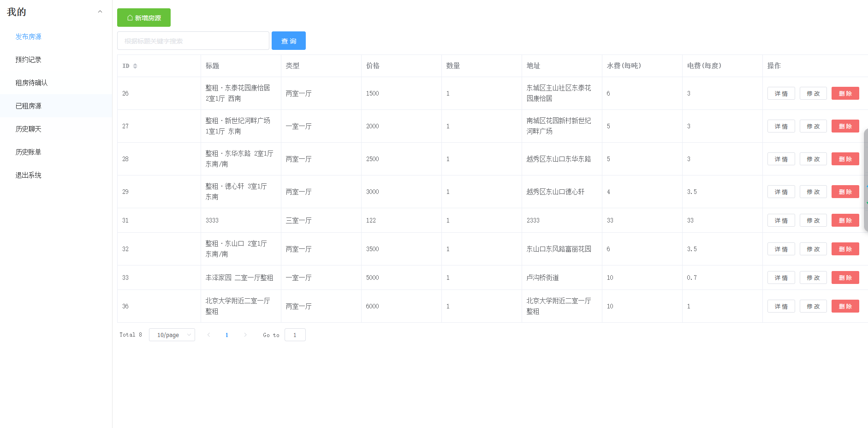
Task: View 详情 for listing ID 36
Action: (781, 306)
